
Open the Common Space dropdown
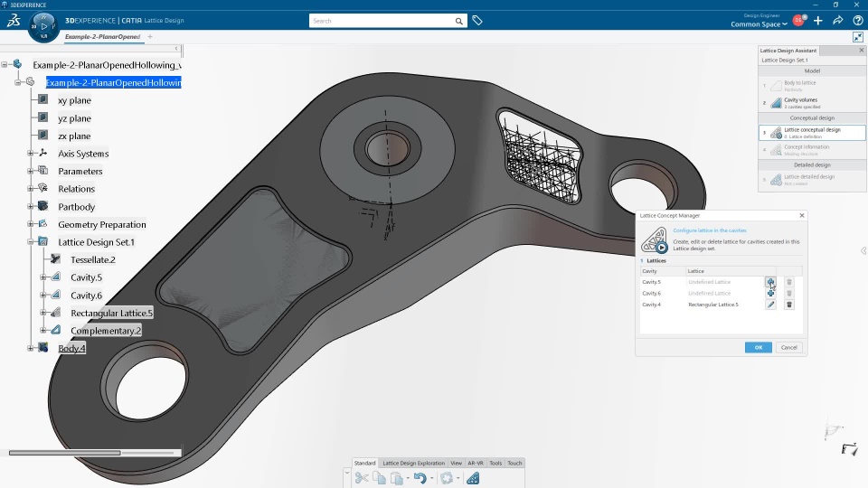pos(759,24)
